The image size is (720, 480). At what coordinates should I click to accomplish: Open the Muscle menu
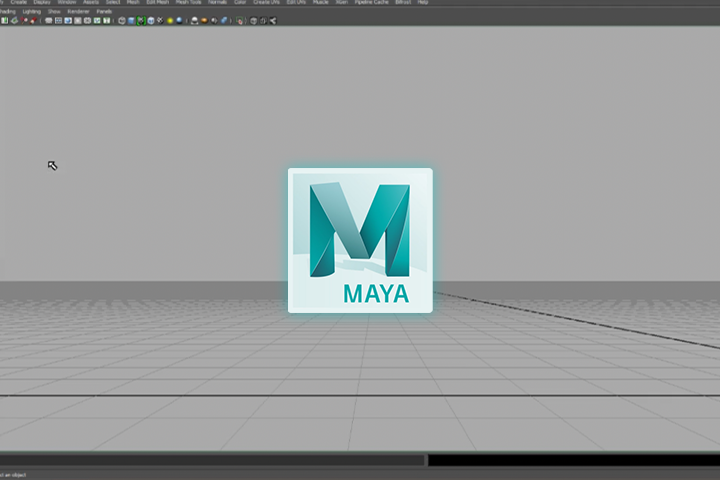coord(321,2)
